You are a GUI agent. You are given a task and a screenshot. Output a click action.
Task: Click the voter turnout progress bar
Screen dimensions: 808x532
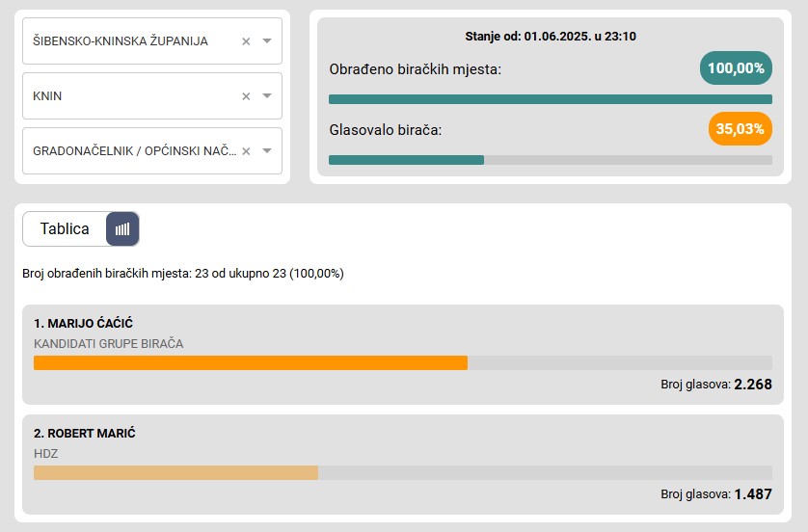point(551,160)
